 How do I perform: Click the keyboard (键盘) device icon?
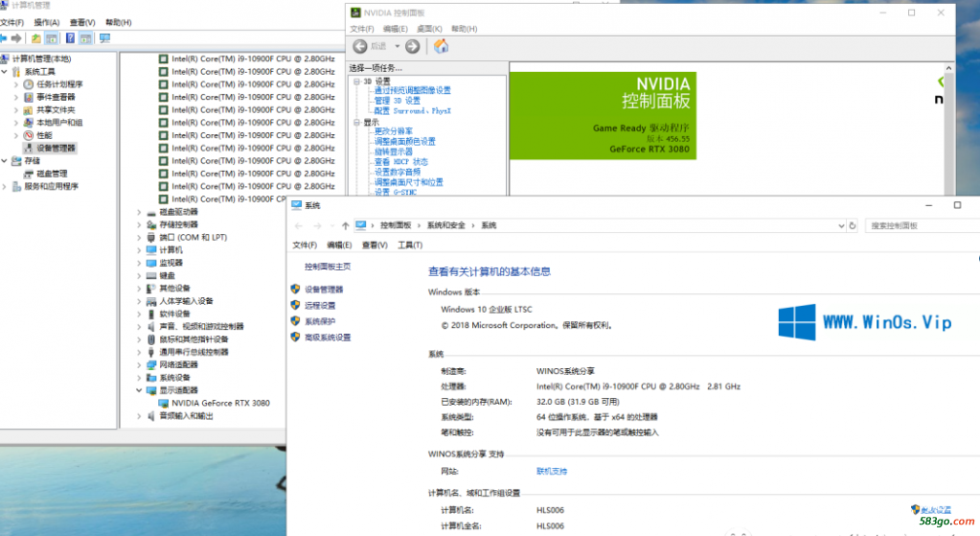pyautogui.click(x=151, y=276)
